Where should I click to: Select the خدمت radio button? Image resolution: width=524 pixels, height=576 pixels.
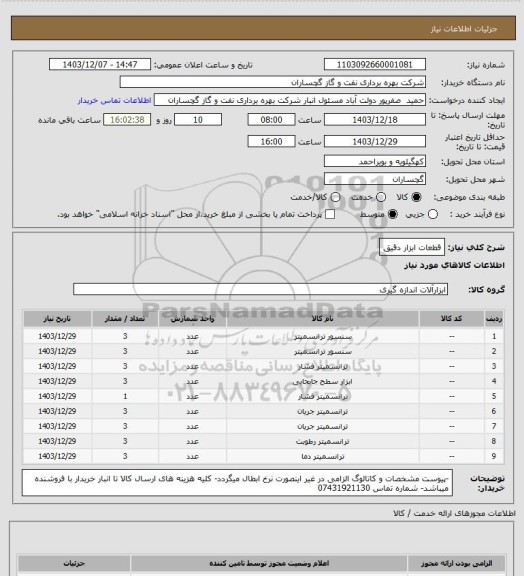pyautogui.click(x=381, y=197)
